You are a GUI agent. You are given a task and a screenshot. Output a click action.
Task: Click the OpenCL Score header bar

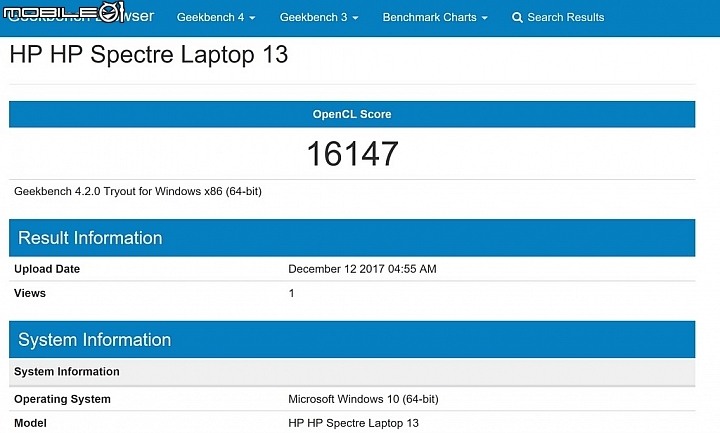click(352, 114)
